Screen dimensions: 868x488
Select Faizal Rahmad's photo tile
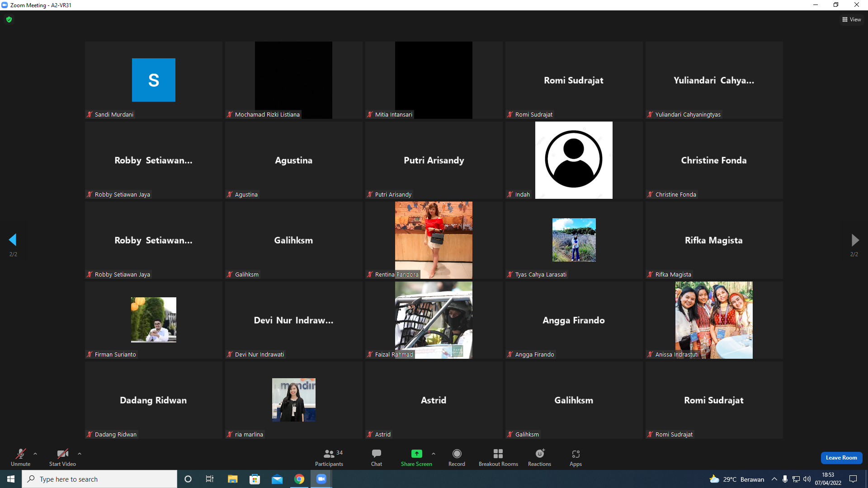click(434, 320)
